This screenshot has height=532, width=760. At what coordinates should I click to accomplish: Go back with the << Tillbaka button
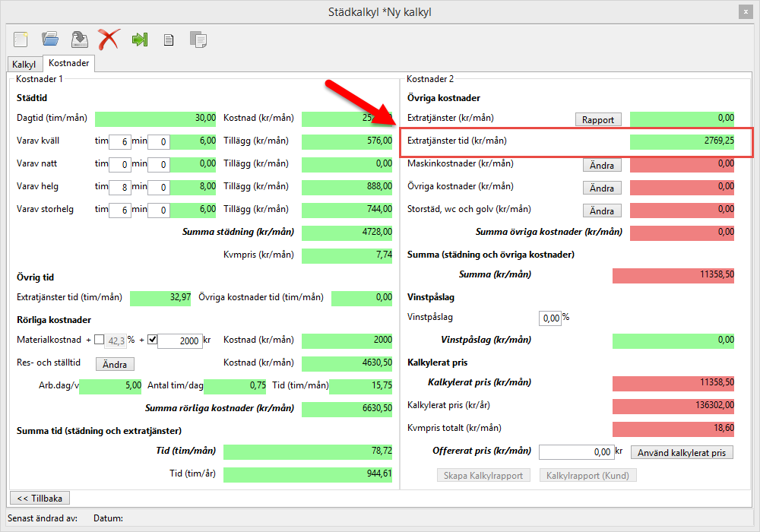[x=40, y=499]
